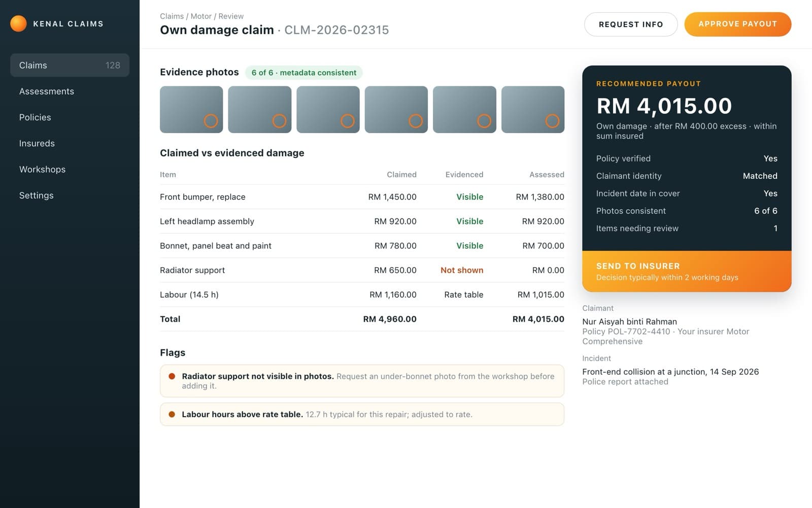Click the Items needing review row

[x=687, y=228]
